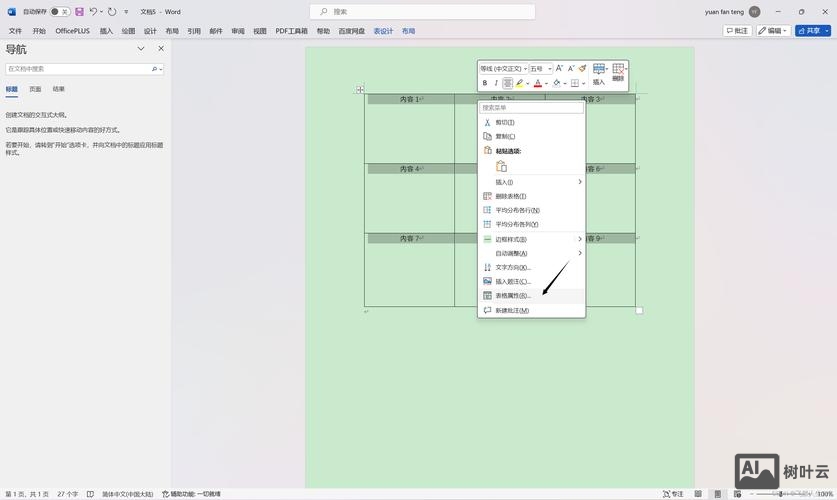The height and width of the screenshot is (500, 837).
Task: Choose Delete Table (删除表格) menu entry
Action: (511, 196)
